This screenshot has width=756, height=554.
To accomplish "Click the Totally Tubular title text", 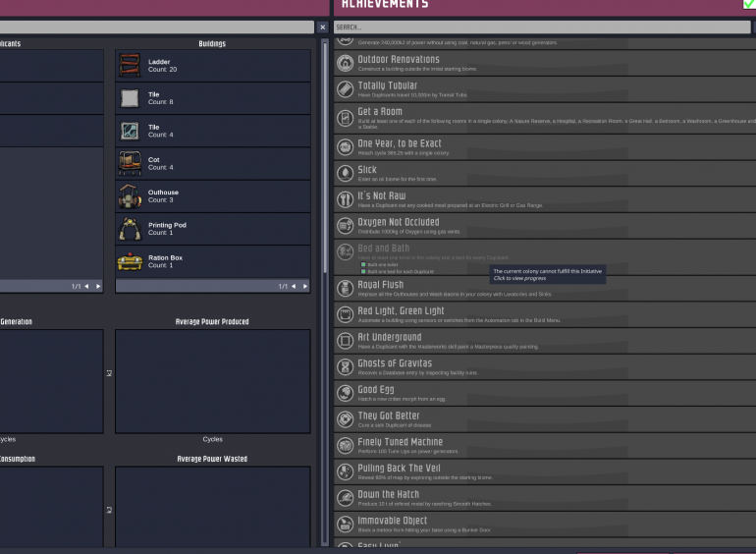I will coord(387,85).
